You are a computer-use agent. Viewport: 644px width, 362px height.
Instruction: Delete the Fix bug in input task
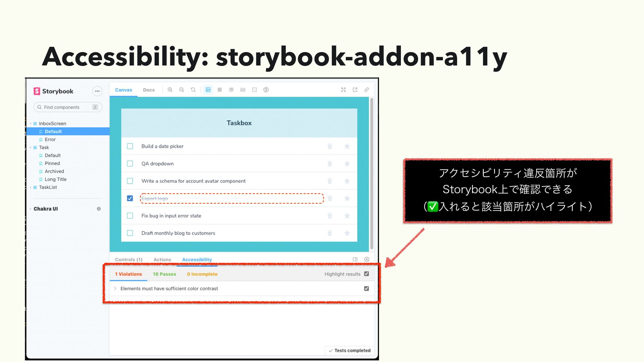330,216
